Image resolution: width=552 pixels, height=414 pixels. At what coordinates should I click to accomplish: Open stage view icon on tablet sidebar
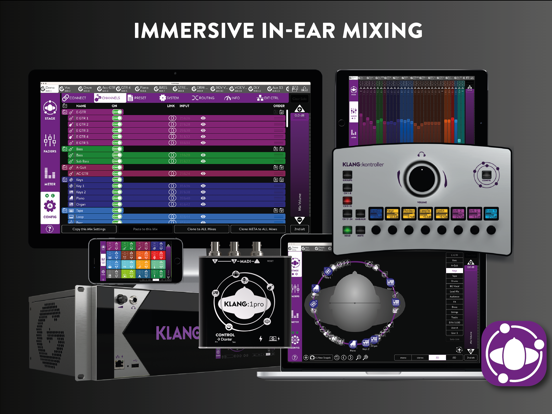coord(353,91)
